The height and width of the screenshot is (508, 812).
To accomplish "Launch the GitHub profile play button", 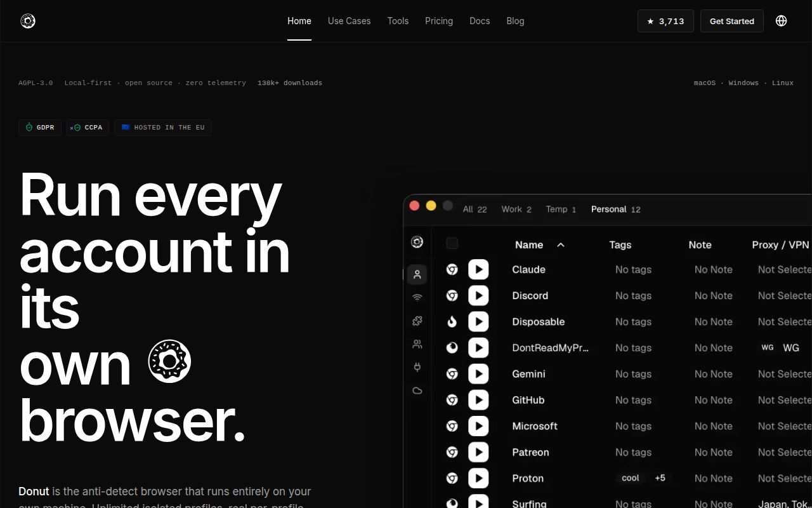I will (x=478, y=400).
